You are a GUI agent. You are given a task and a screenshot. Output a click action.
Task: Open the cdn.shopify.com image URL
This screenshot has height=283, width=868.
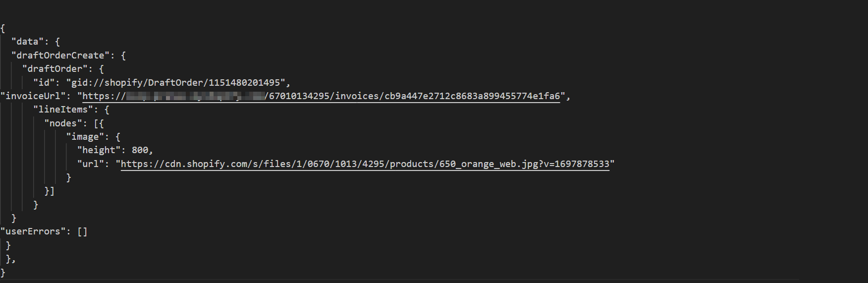pyautogui.click(x=365, y=164)
